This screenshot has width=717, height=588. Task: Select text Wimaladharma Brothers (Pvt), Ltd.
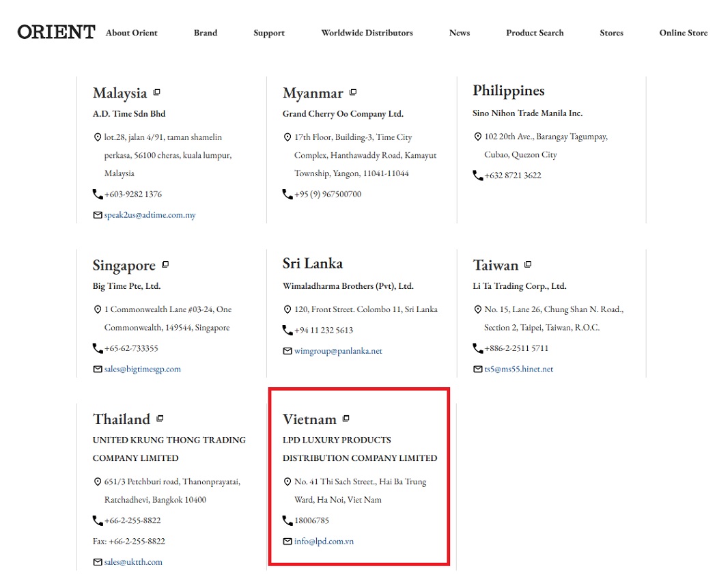coord(348,286)
